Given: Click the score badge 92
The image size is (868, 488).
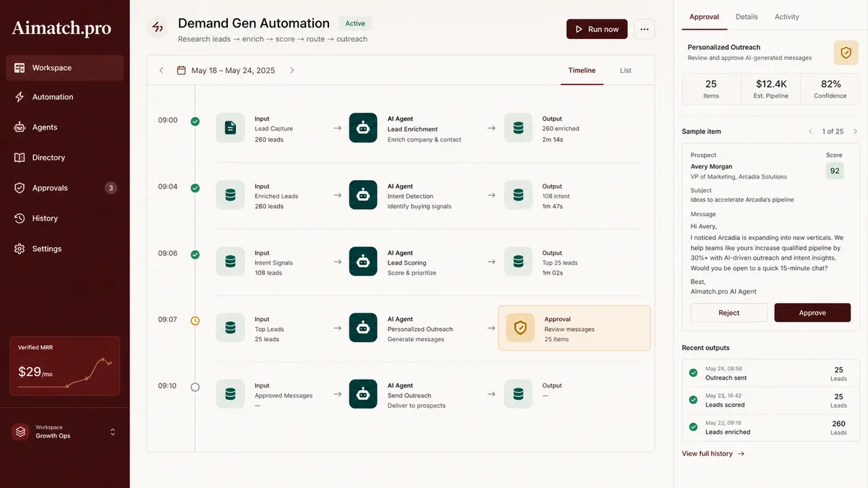Looking at the screenshot, I should point(835,171).
